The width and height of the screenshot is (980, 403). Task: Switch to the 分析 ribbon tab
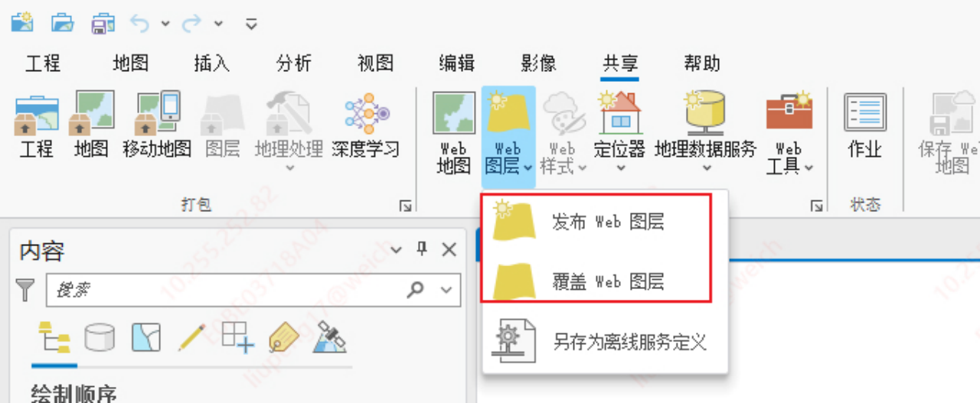pyautogui.click(x=294, y=63)
